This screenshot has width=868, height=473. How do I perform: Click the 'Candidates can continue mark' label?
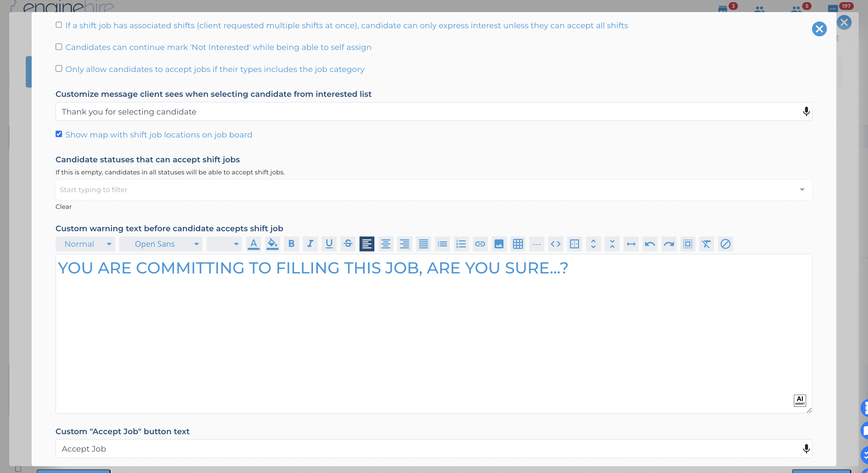click(218, 47)
